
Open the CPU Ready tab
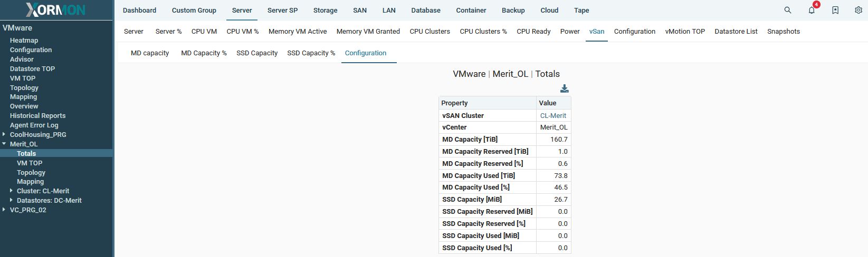533,31
